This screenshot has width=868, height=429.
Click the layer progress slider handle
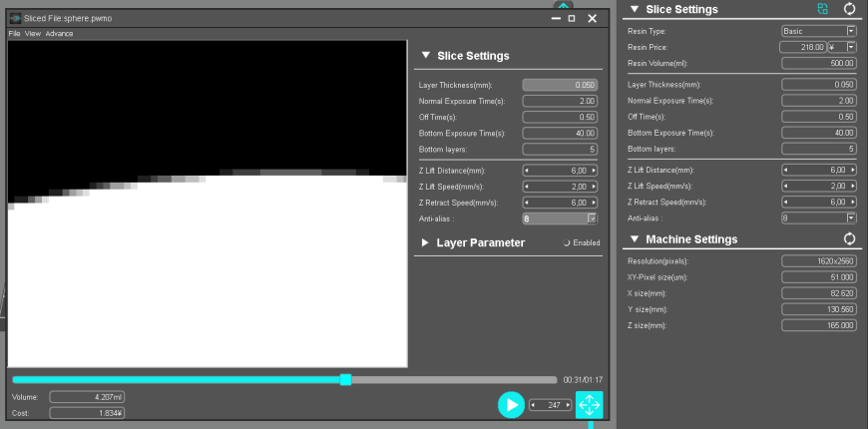click(345, 380)
